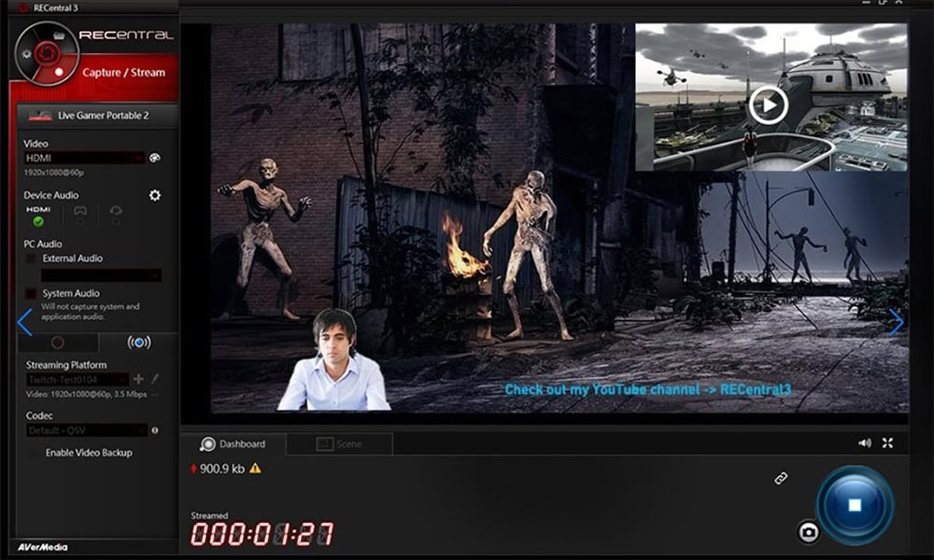Click the red swirl center of the wheel

tap(46, 53)
